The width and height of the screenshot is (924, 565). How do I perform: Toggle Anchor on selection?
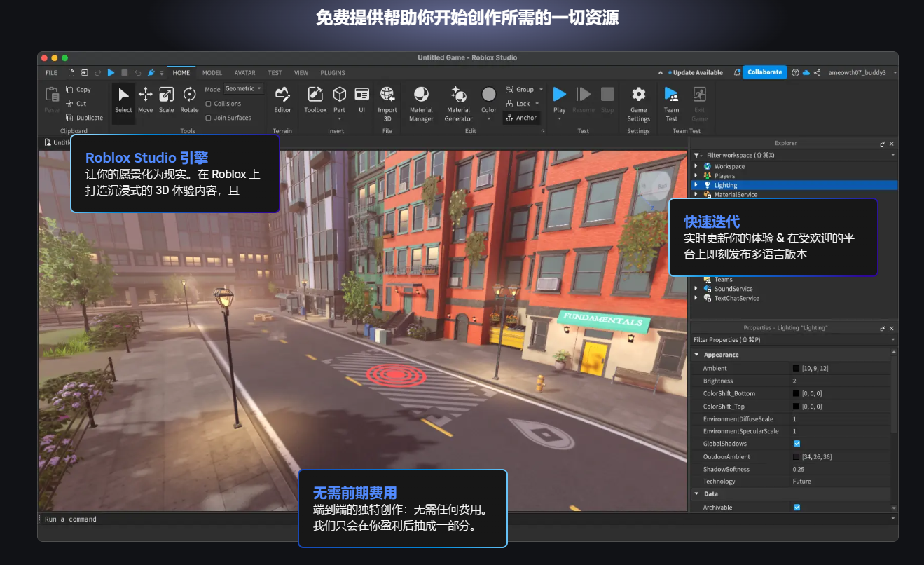click(521, 118)
